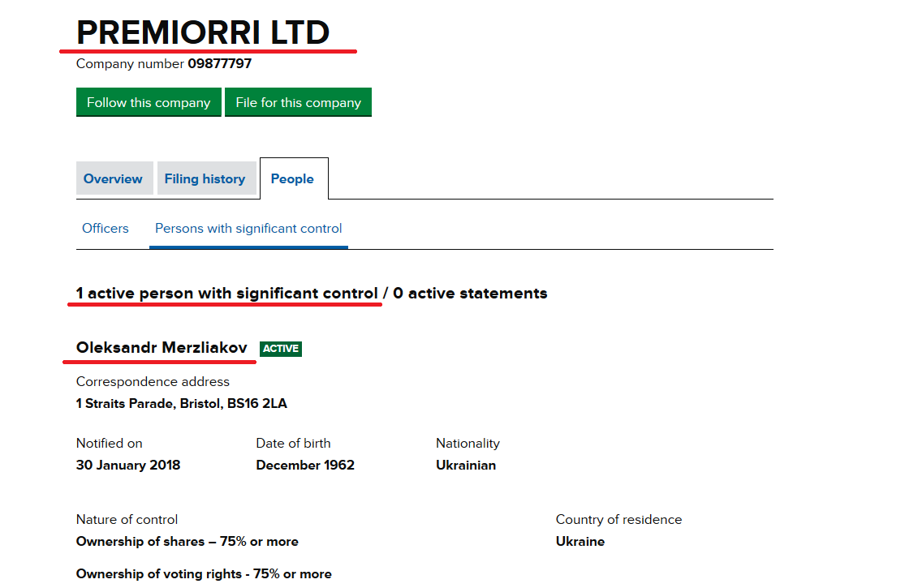905x588 pixels.
Task: Click company number 09877797
Action: pyautogui.click(x=219, y=63)
